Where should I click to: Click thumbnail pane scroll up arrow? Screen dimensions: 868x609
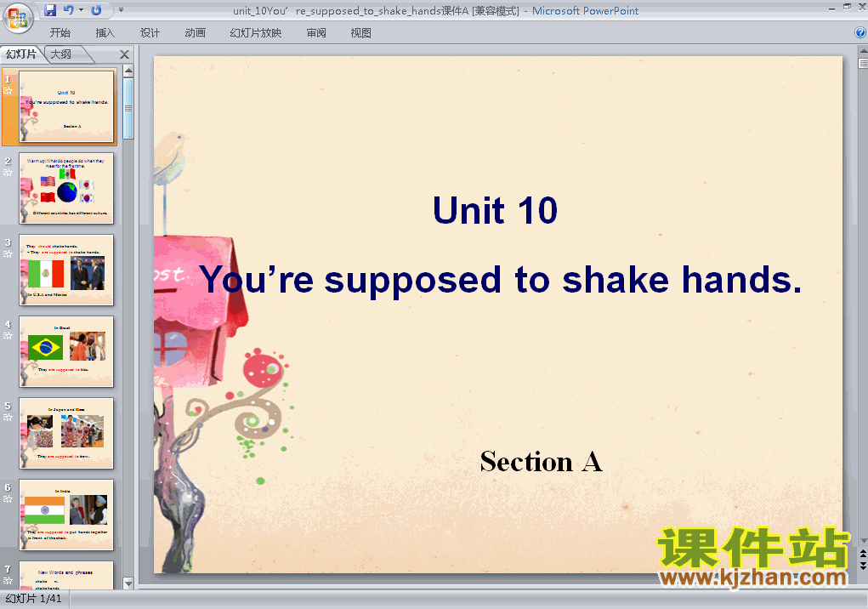128,71
